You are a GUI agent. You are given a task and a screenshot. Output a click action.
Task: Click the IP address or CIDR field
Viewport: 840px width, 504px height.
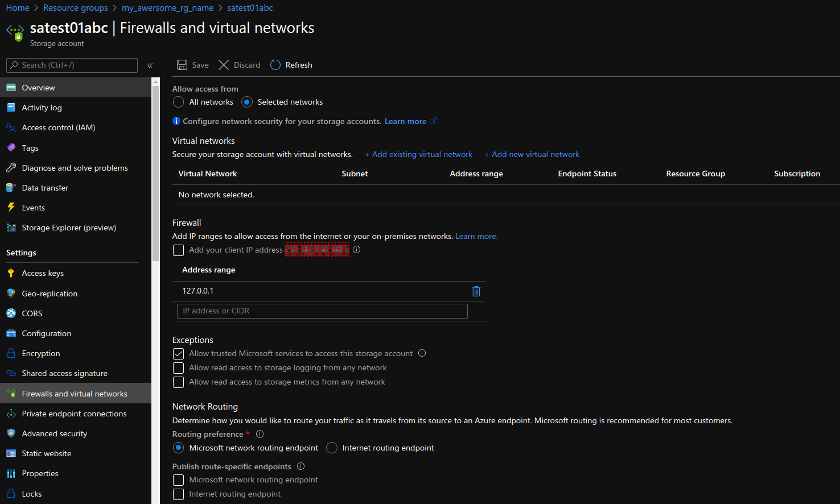(x=322, y=311)
